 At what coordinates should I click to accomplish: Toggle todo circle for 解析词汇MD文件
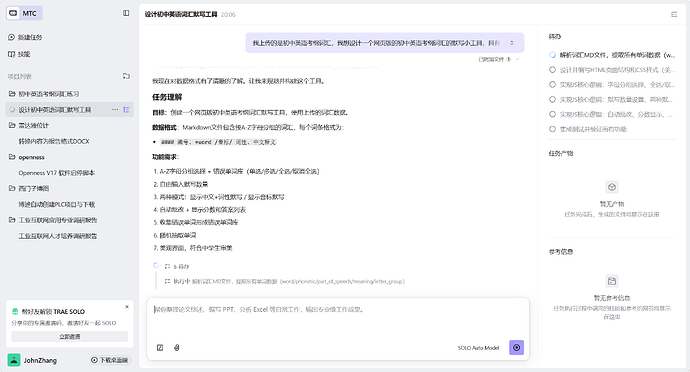pos(552,55)
